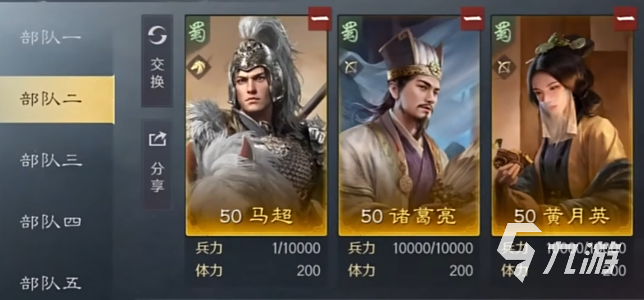Click 马超's 兵力 1/10000 troop value
Viewport: 644px width, 300px height.
296,248
